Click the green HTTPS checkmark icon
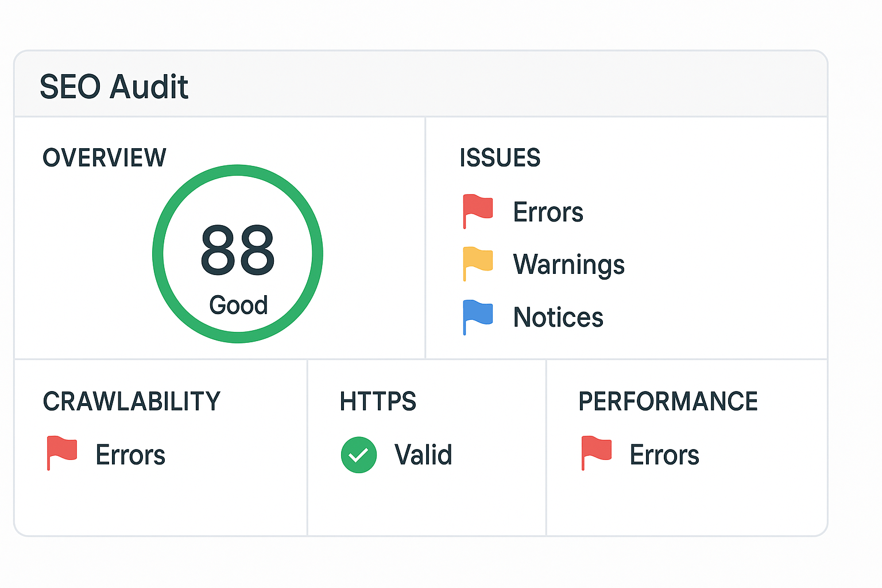882x588 pixels. (x=359, y=455)
